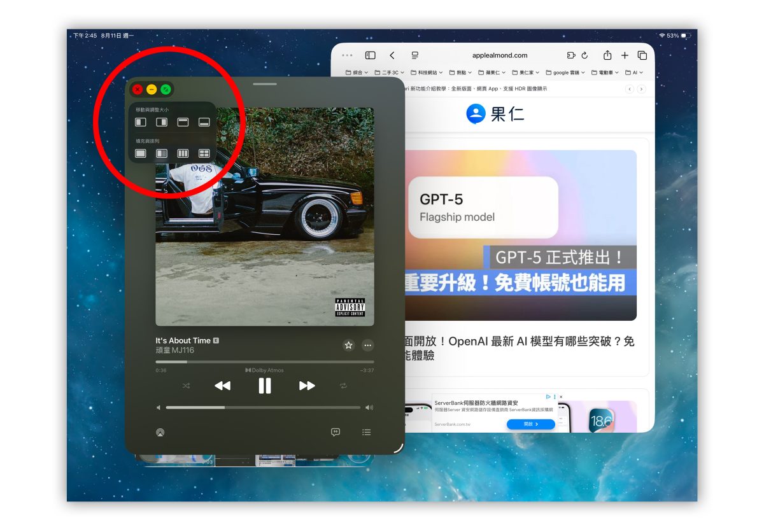
Task: Show Safari tab overview
Action: click(x=642, y=55)
